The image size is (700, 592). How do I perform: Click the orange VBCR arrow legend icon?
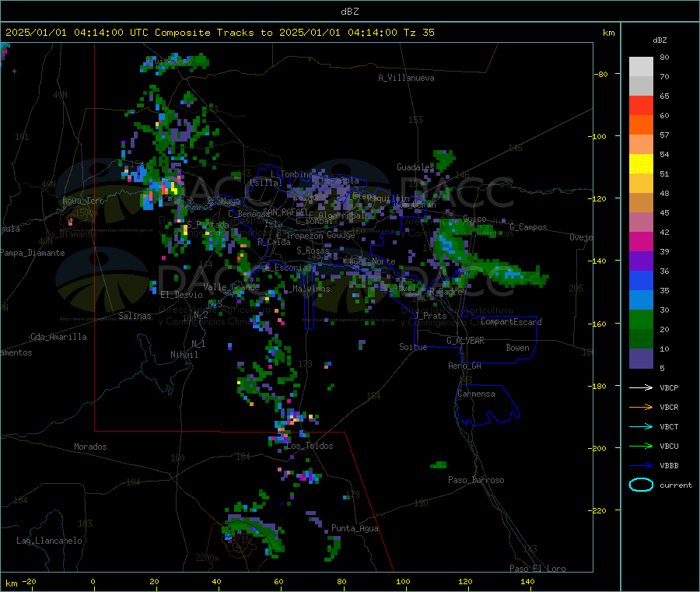(641, 407)
